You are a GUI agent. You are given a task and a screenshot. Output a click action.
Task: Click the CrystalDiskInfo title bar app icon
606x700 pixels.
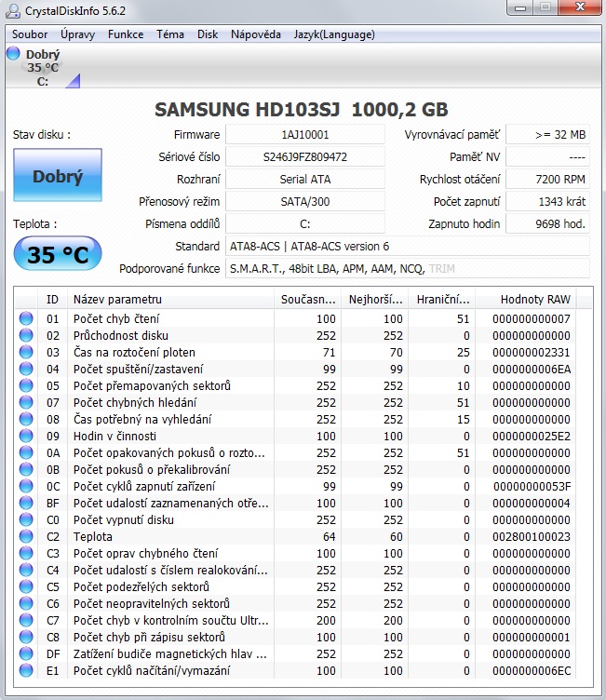pyautogui.click(x=13, y=11)
